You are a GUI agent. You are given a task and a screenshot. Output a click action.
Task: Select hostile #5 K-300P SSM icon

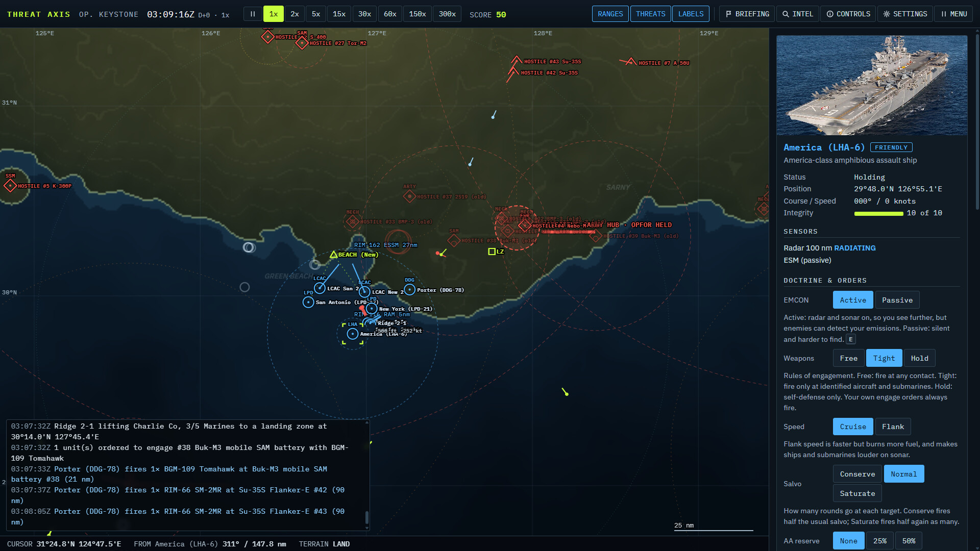(x=10, y=185)
